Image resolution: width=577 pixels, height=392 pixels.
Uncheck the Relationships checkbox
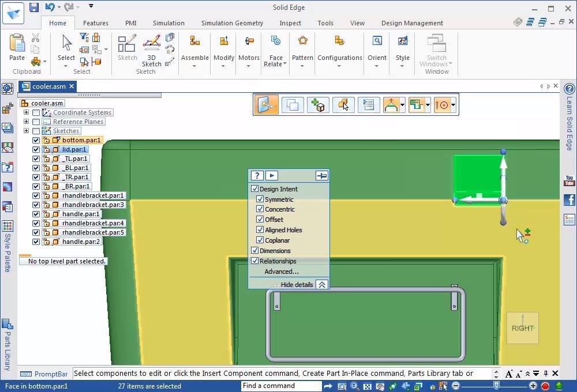(x=254, y=261)
